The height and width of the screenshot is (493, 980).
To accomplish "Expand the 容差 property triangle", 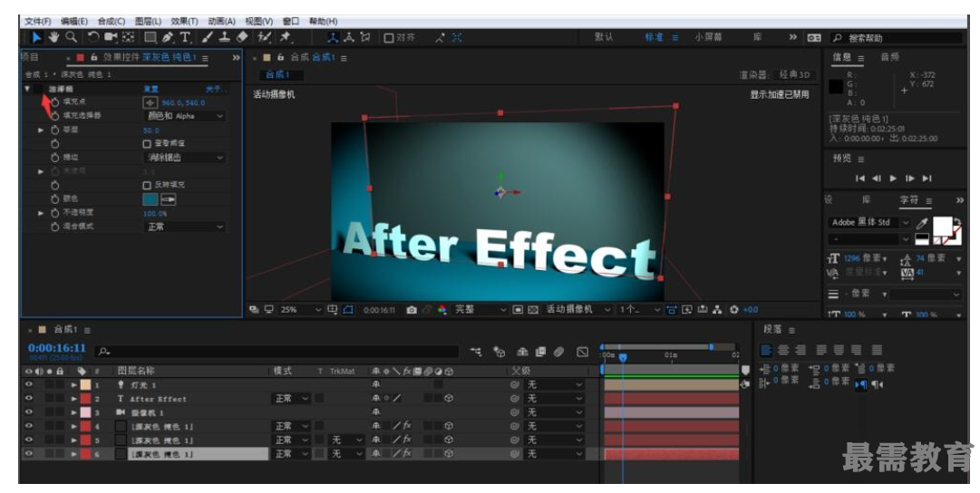I will pos(42,130).
